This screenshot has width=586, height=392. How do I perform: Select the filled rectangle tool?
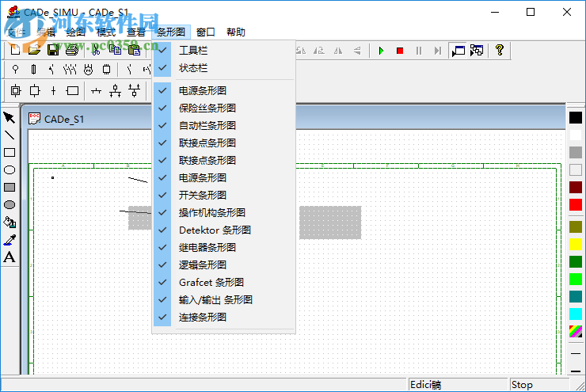[10, 187]
